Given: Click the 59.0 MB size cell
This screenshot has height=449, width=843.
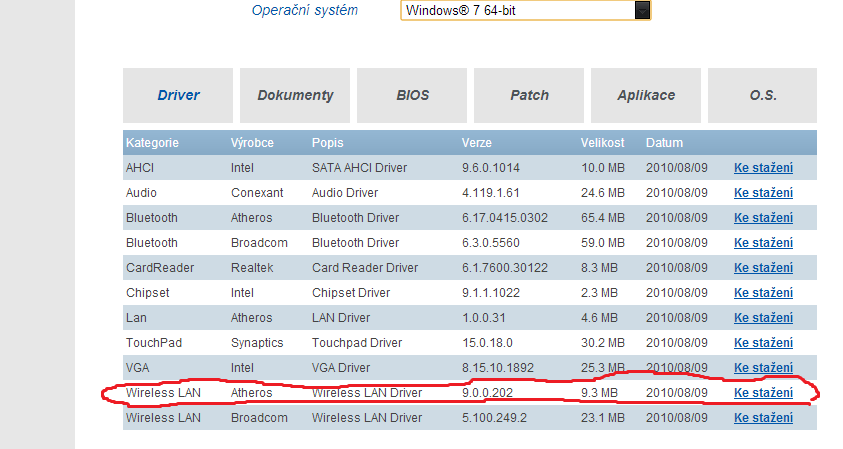Looking at the screenshot, I should pos(603,243).
